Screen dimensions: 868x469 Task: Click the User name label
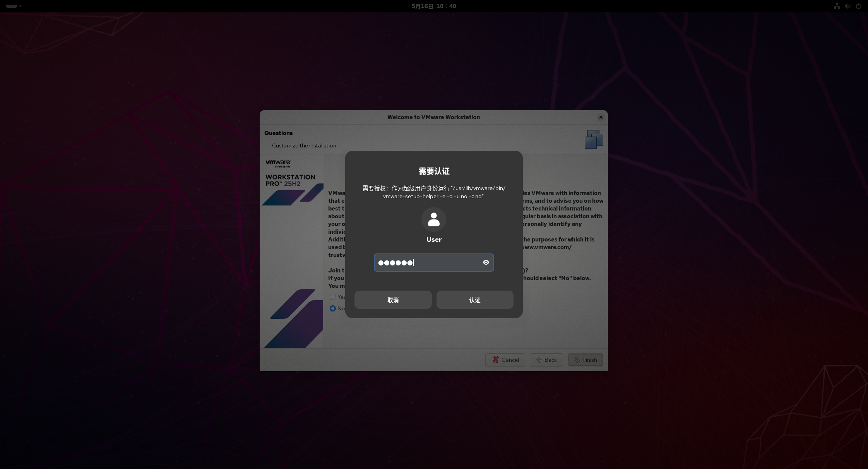click(434, 240)
